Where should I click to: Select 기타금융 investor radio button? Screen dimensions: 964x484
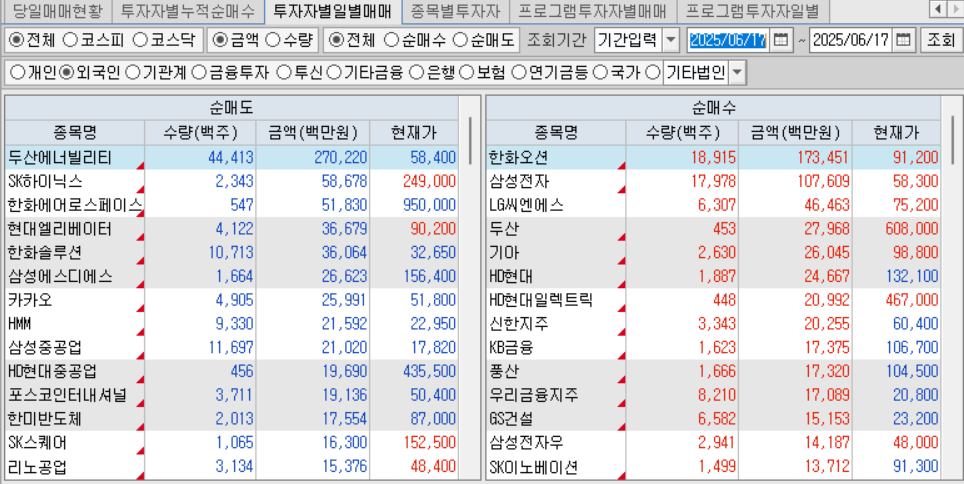[334, 73]
